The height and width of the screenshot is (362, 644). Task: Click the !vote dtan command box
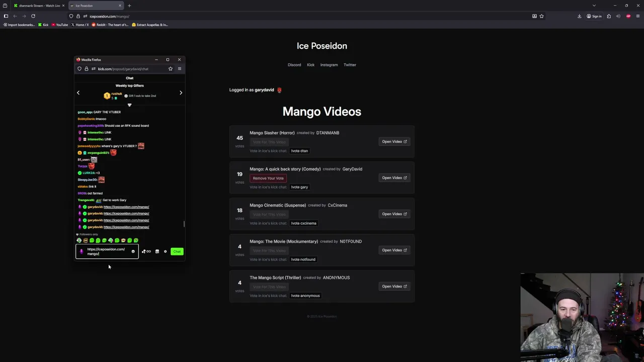pos(299,151)
